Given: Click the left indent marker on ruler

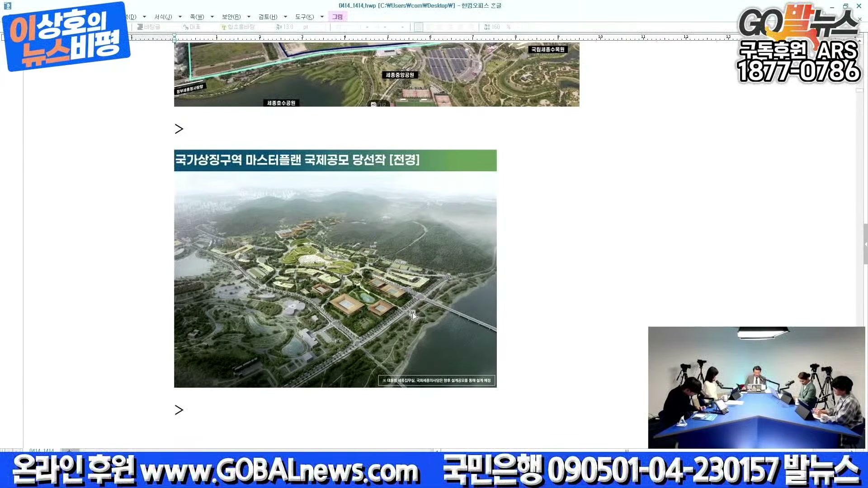Looking at the screenshot, I should [174, 39].
